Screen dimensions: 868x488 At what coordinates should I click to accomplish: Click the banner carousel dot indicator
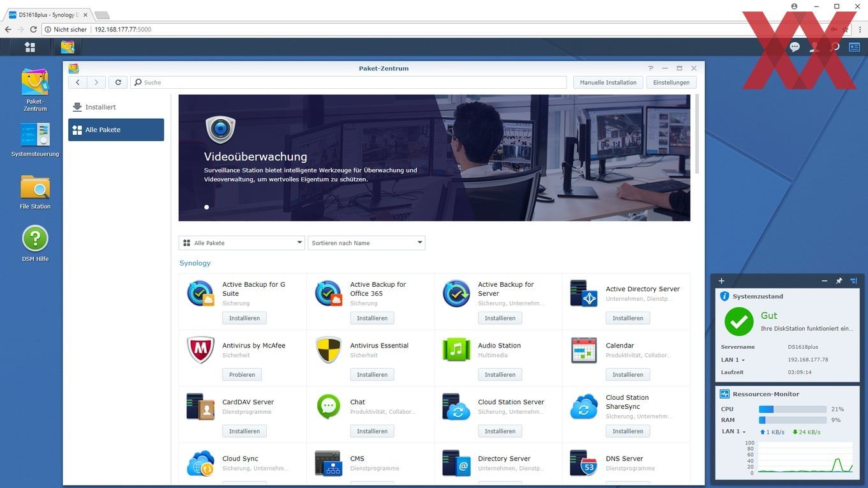[x=206, y=207]
